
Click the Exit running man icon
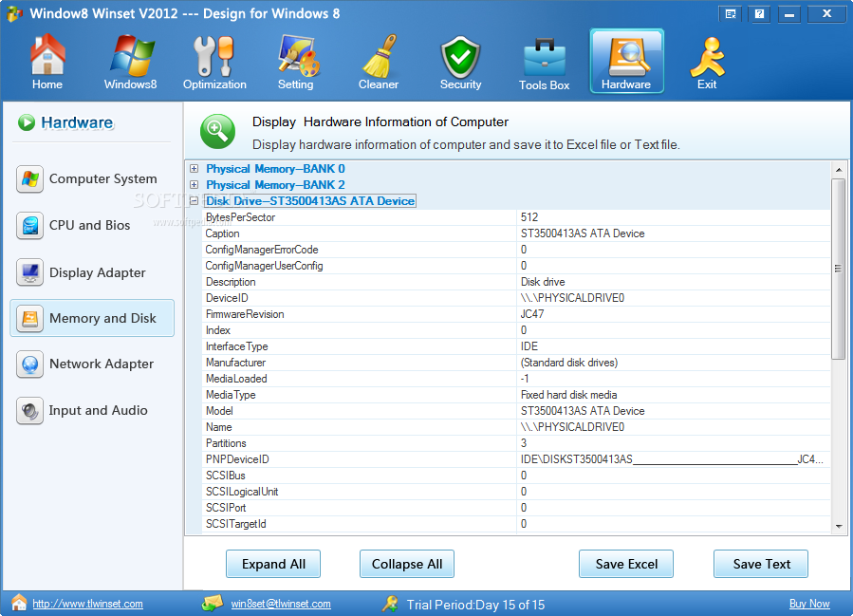click(707, 57)
